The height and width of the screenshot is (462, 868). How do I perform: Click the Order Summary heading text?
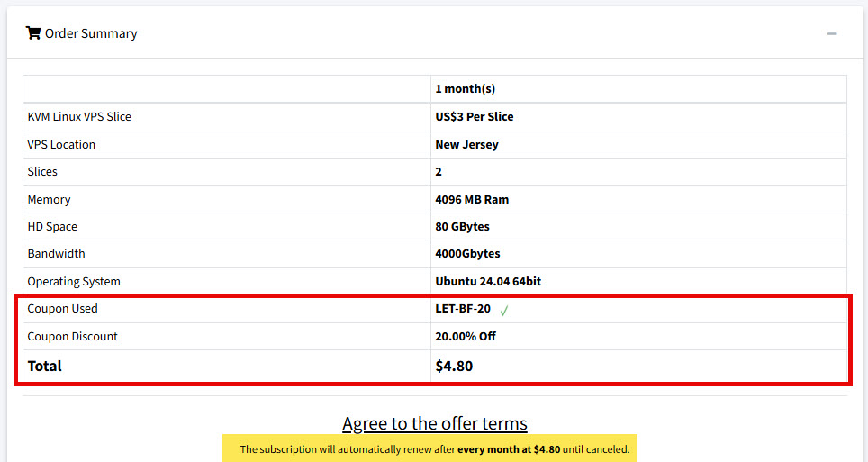[x=91, y=33]
